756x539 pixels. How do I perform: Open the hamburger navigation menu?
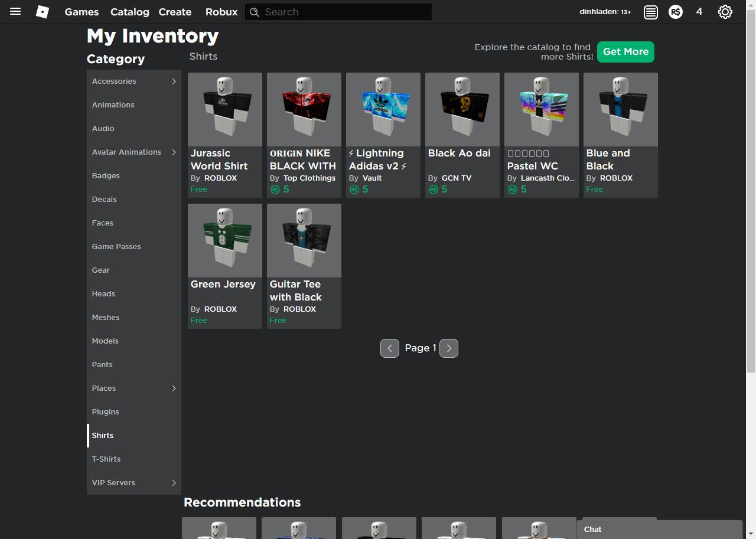[x=15, y=12]
